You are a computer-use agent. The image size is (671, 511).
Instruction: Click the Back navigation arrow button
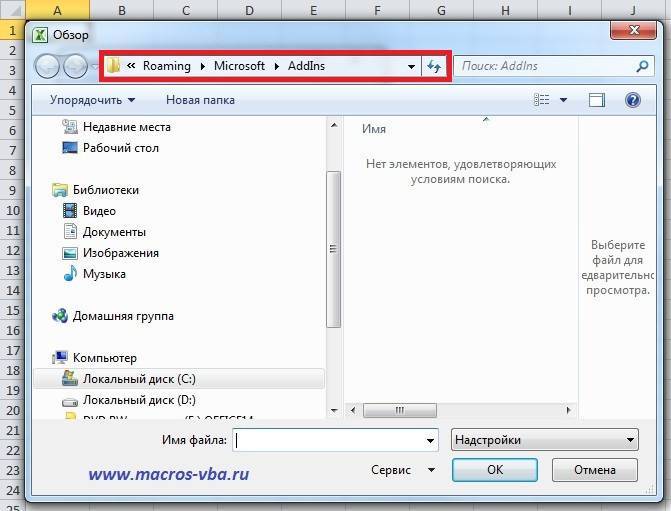[x=48, y=66]
